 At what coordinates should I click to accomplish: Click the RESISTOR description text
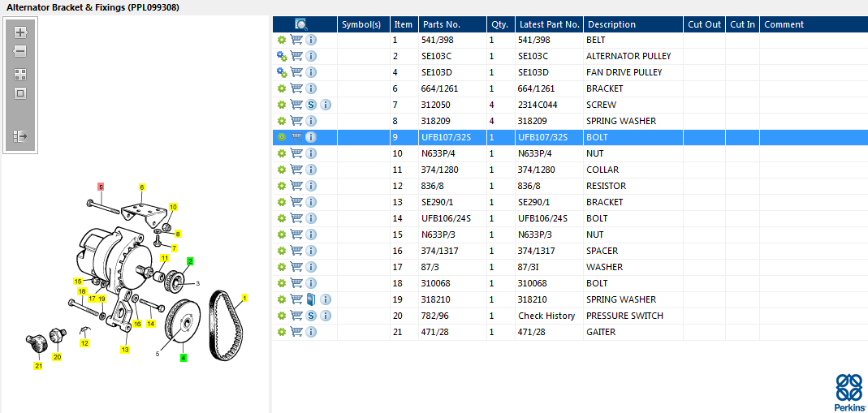click(x=607, y=186)
